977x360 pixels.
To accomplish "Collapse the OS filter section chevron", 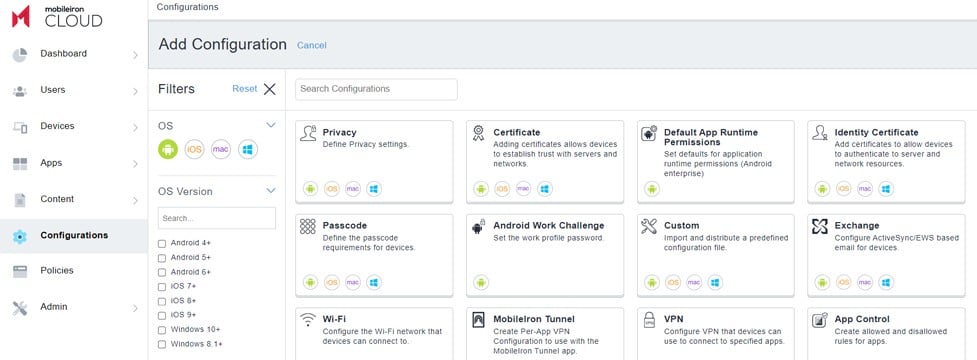I will (270, 125).
